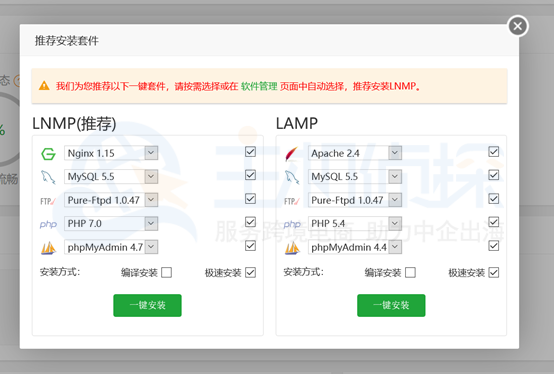
Task: Enable 编译安装 checkbox under LAMP
Action: pyautogui.click(x=410, y=273)
